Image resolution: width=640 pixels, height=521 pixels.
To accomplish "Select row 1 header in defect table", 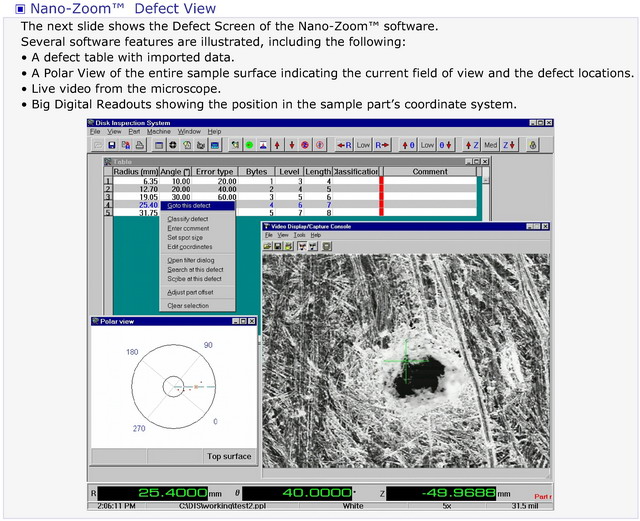I will (x=108, y=181).
